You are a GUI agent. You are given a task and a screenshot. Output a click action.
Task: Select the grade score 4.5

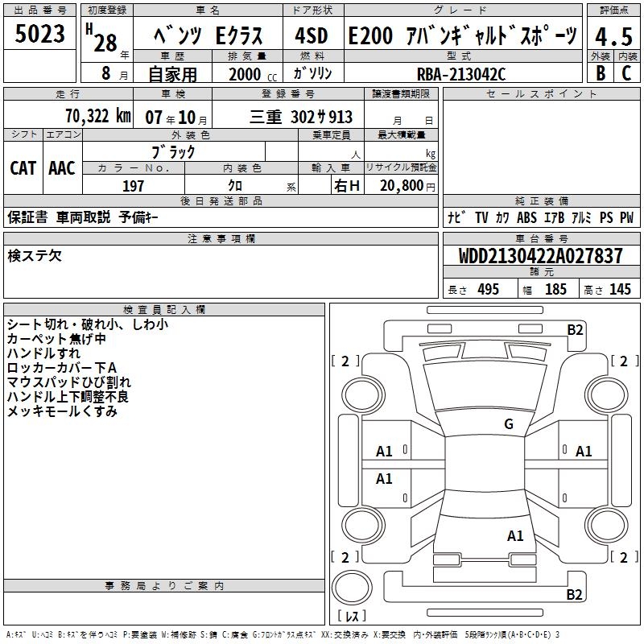click(613, 37)
